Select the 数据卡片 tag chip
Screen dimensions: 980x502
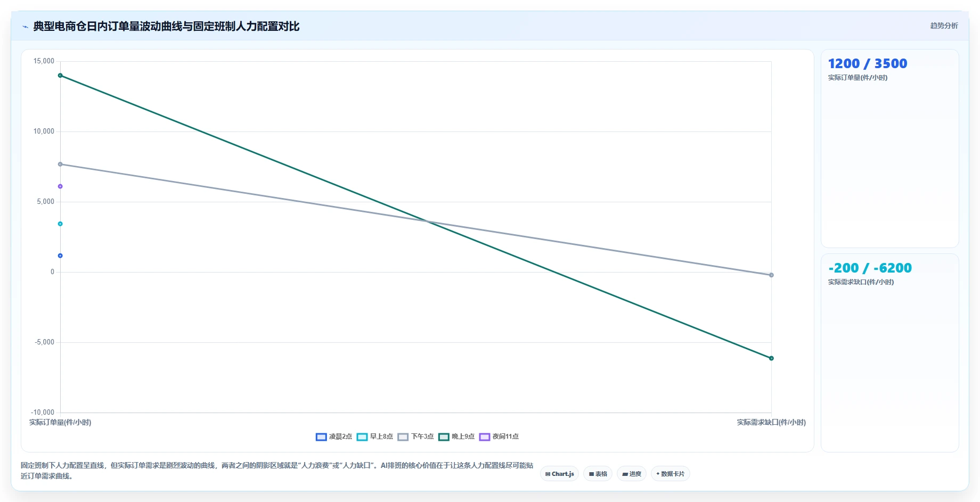(x=671, y=474)
